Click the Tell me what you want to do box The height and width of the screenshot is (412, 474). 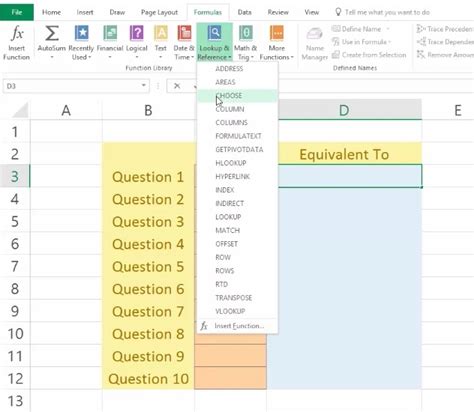tap(382, 12)
